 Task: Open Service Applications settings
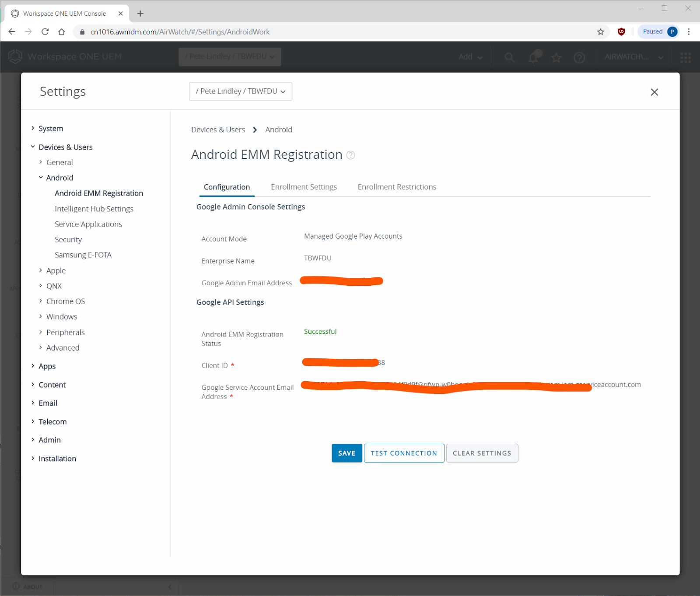click(x=88, y=224)
